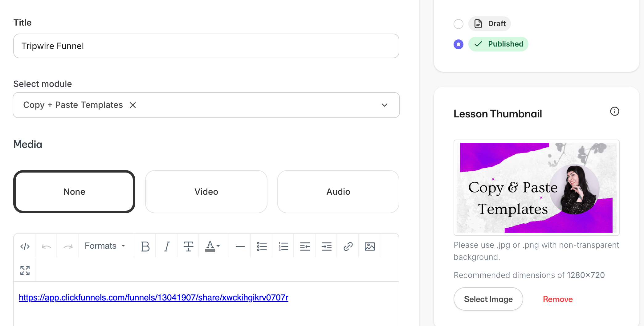Choose None as the media type
Viewport: 644px width, 326px height.
74,192
